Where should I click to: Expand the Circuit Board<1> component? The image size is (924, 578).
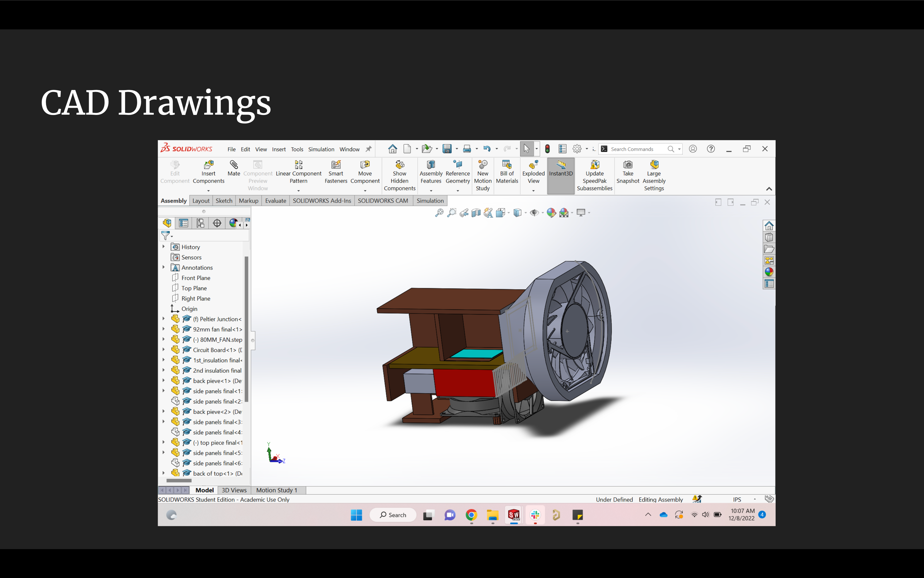(164, 350)
